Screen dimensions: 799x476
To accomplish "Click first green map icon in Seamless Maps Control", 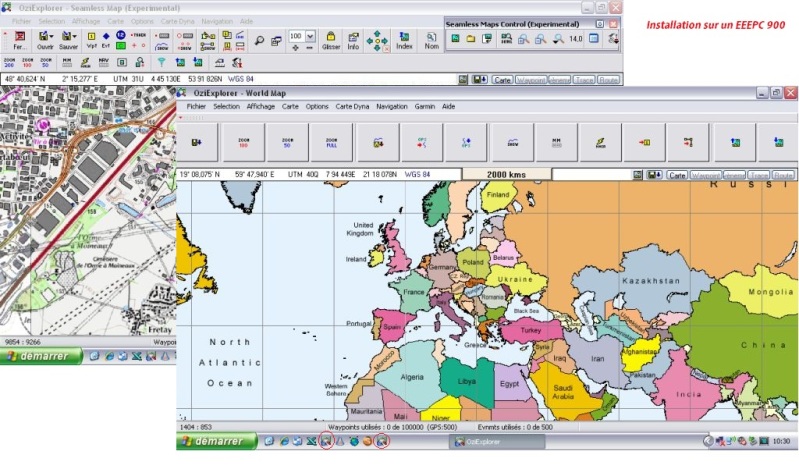I will coord(455,39).
